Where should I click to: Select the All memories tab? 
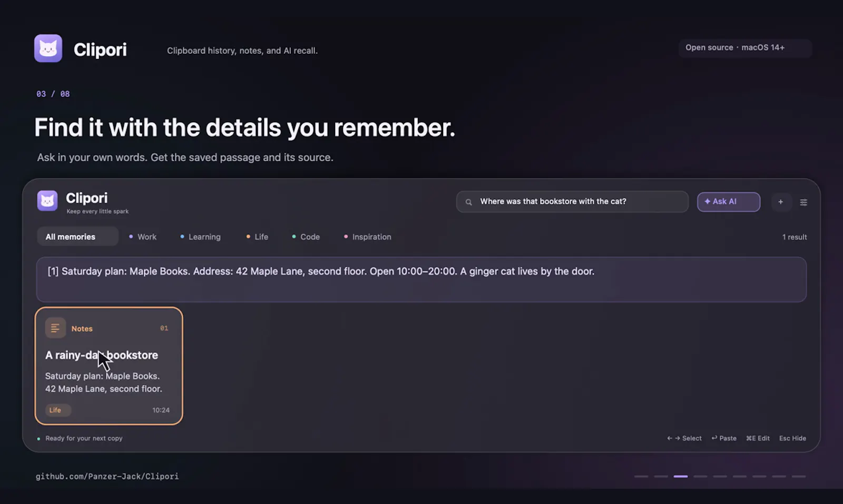pos(77,236)
